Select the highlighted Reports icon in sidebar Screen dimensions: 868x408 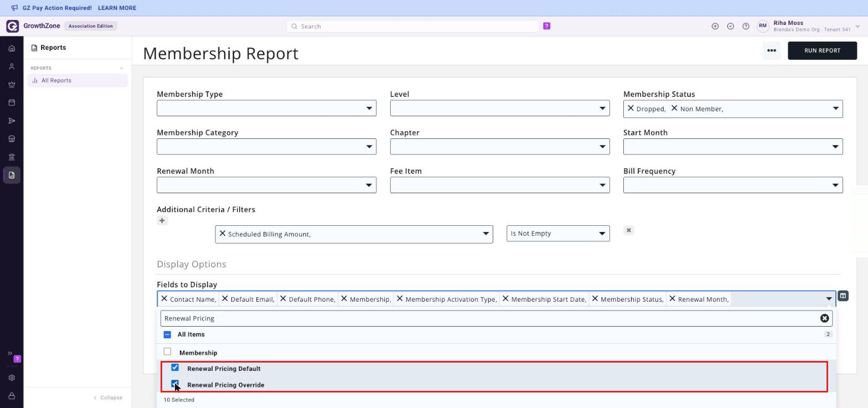[x=12, y=175]
